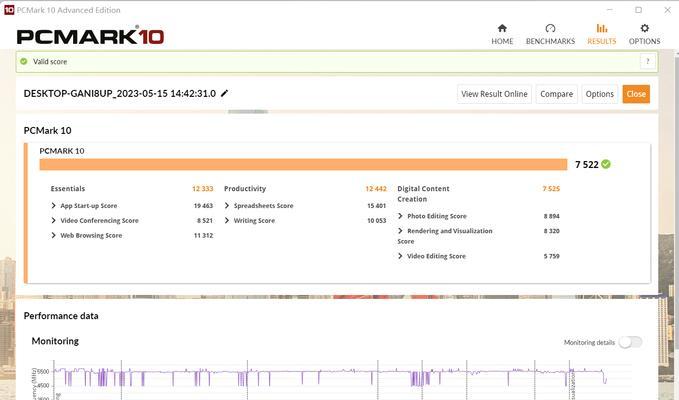Click the green Valid score checkmark icon
The width and height of the screenshot is (679, 400).
(24, 61)
